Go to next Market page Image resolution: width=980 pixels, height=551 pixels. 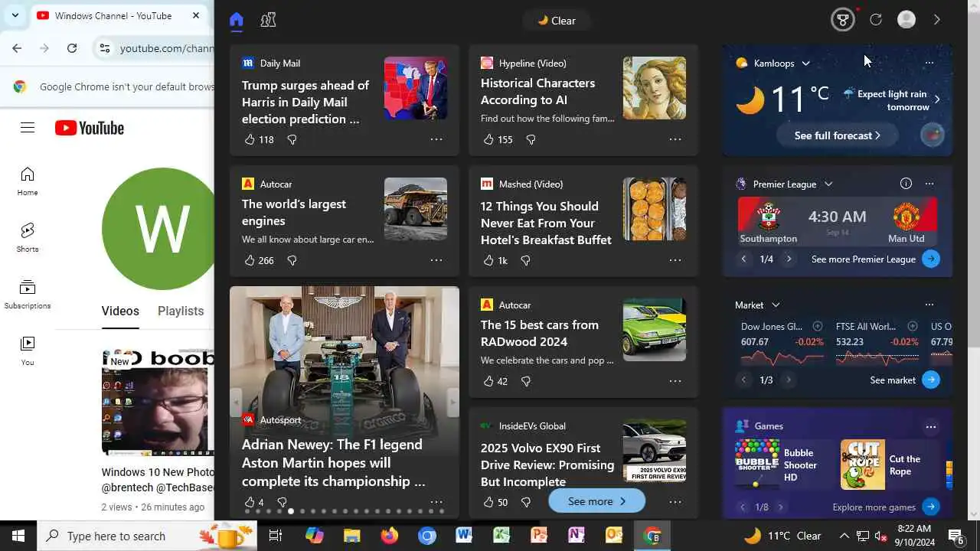(x=789, y=380)
